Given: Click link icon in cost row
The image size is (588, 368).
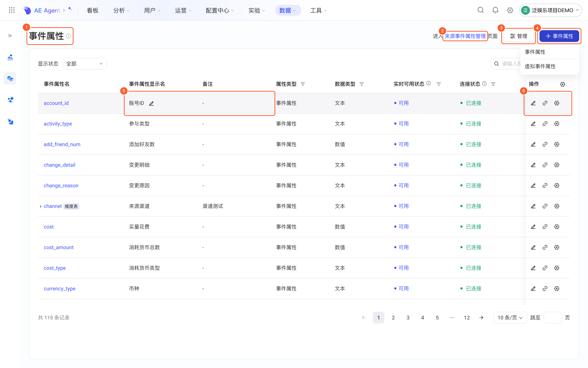Looking at the screenshot, I should point(545,227).
